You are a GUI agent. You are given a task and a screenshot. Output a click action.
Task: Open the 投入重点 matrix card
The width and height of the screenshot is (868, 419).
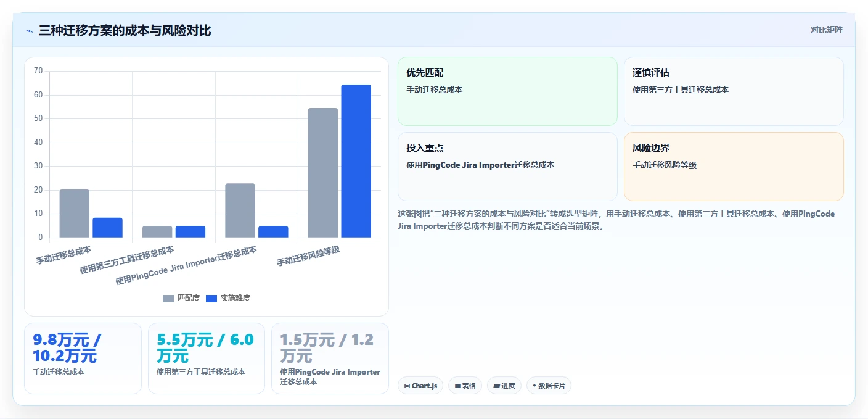pos(507,167)
